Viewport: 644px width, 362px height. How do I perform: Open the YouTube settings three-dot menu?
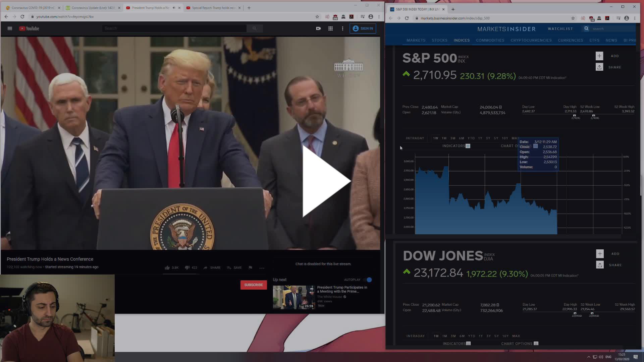[x=342, y=28]
